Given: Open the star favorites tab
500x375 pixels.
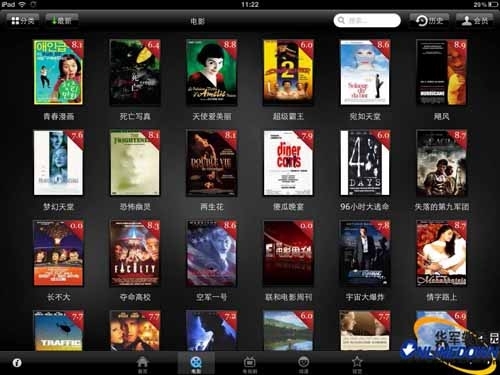Looking at the screenshot, I should [357, 364].
